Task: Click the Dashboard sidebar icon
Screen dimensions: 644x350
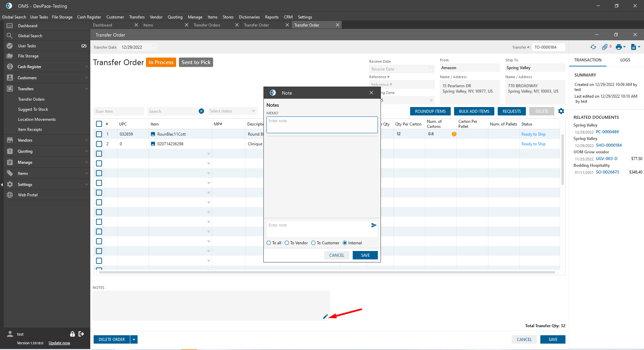Action: coord(10,26)
